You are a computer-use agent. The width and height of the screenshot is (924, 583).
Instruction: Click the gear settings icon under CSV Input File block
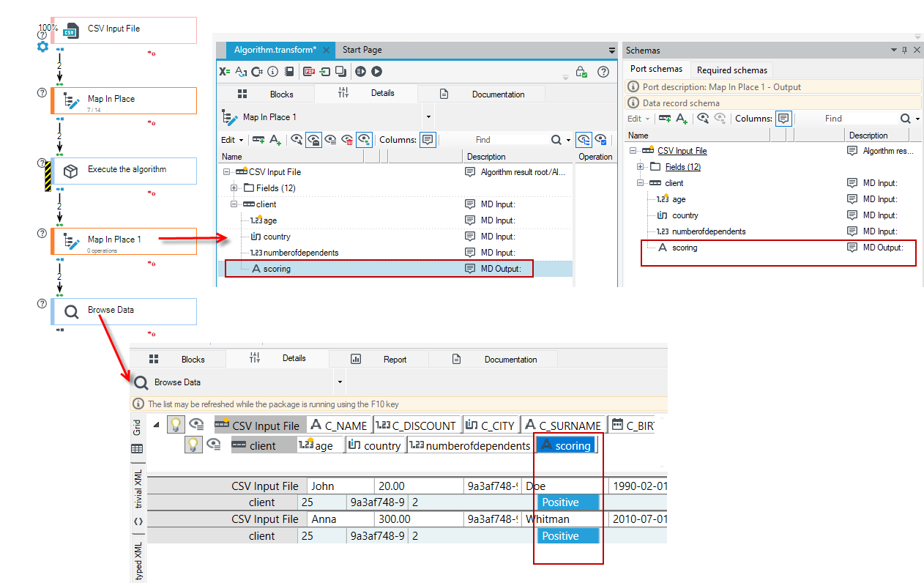click(42, 47)
